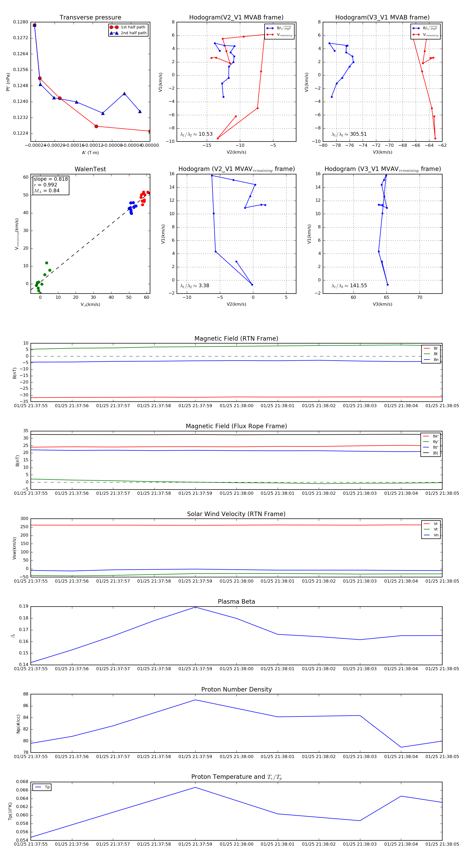Click 'Magnetic Field (RTN Frame)' title

pos(236,339)
